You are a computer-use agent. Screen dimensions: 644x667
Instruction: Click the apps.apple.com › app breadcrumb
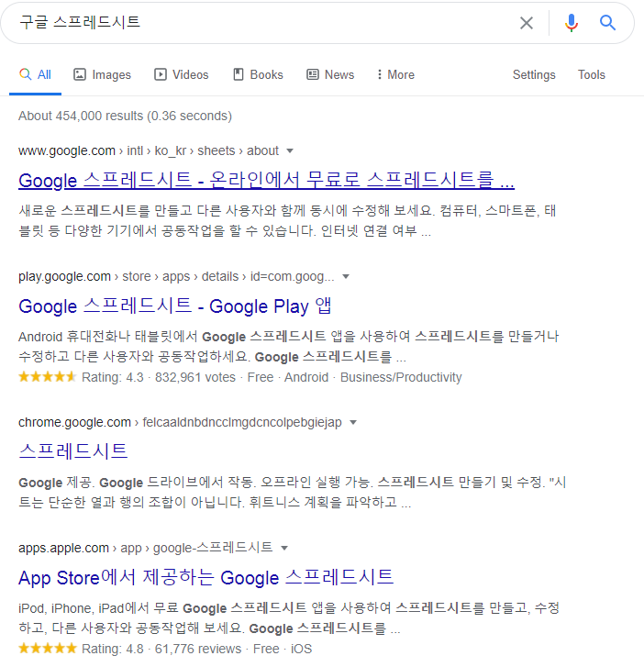(x=146, y=548)
